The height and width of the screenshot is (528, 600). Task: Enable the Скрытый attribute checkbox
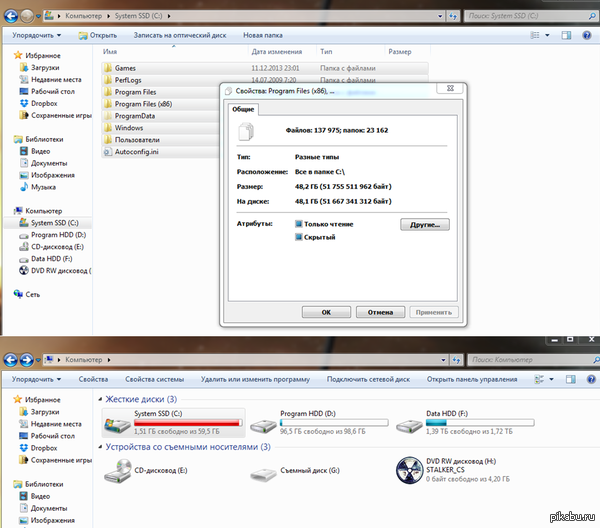[x=299, y=237]
